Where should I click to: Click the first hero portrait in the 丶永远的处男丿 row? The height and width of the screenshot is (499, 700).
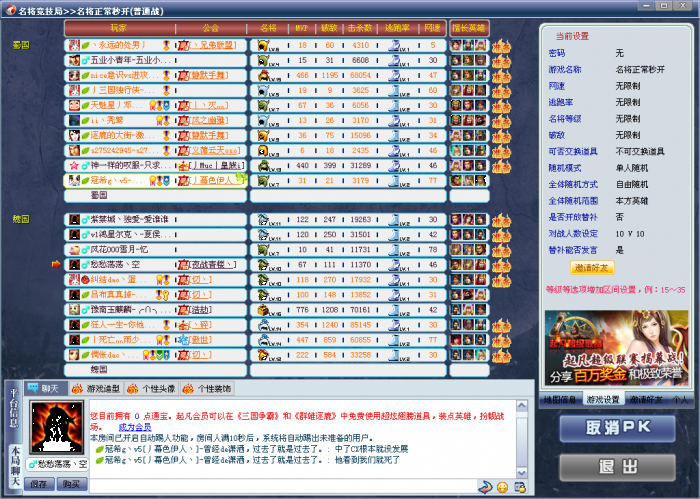pyautogui.click(x=456, y=45)
